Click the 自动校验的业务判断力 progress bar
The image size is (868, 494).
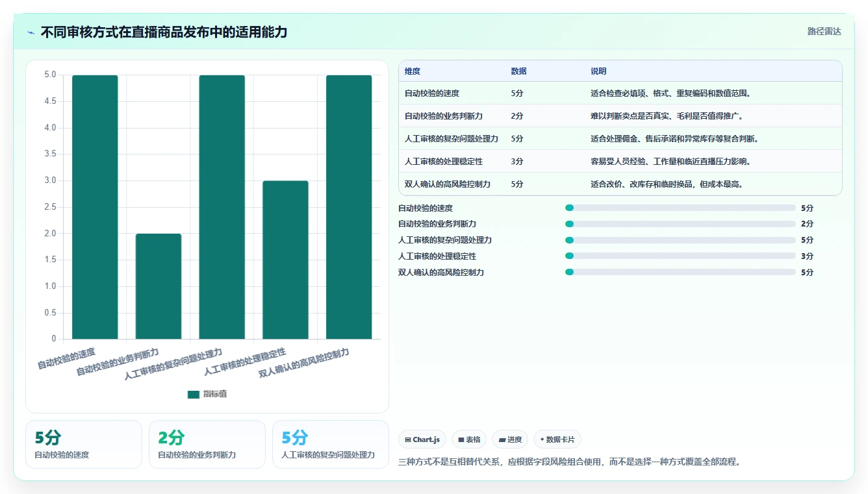point(680,224)
